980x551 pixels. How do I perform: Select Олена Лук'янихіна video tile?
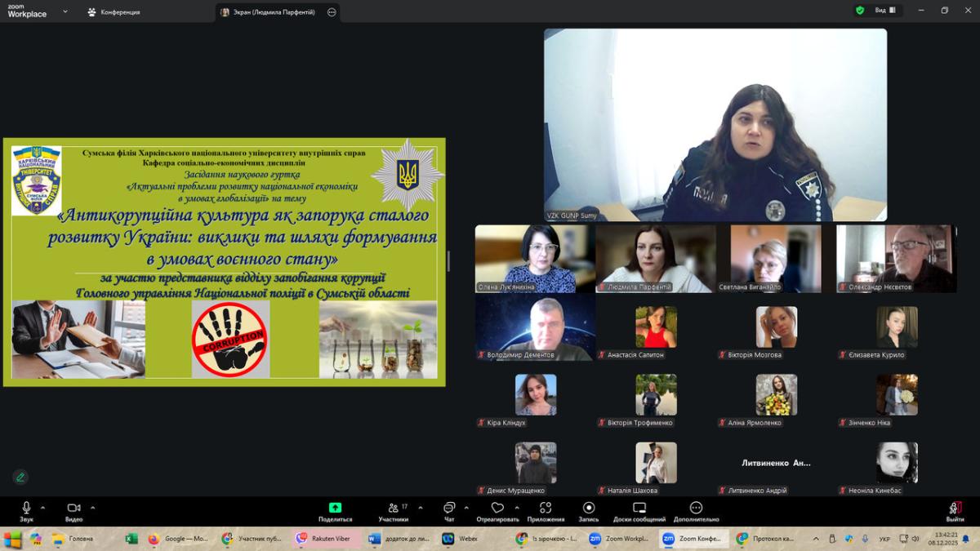pos(535,259)
